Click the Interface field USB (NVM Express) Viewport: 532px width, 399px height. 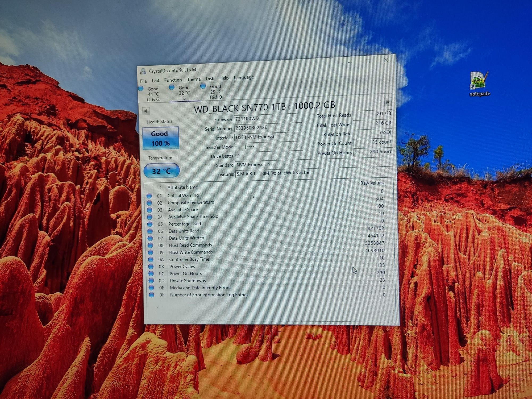tap(268, 137)
